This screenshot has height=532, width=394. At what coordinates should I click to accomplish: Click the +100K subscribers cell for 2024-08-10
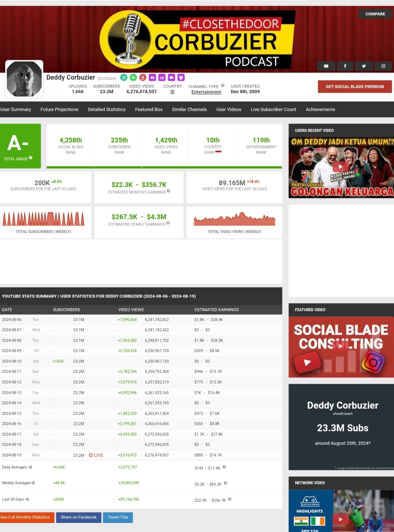[58, 361]
